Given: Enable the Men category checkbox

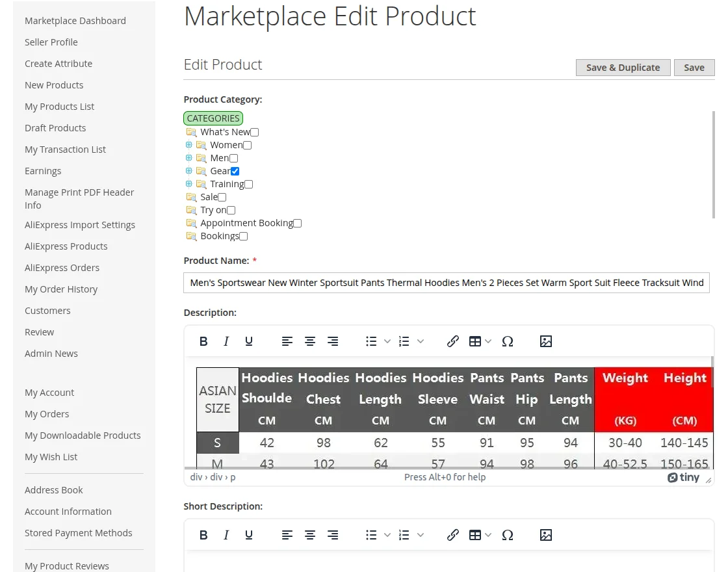Looking at the screenshot, I should (233, 158).
